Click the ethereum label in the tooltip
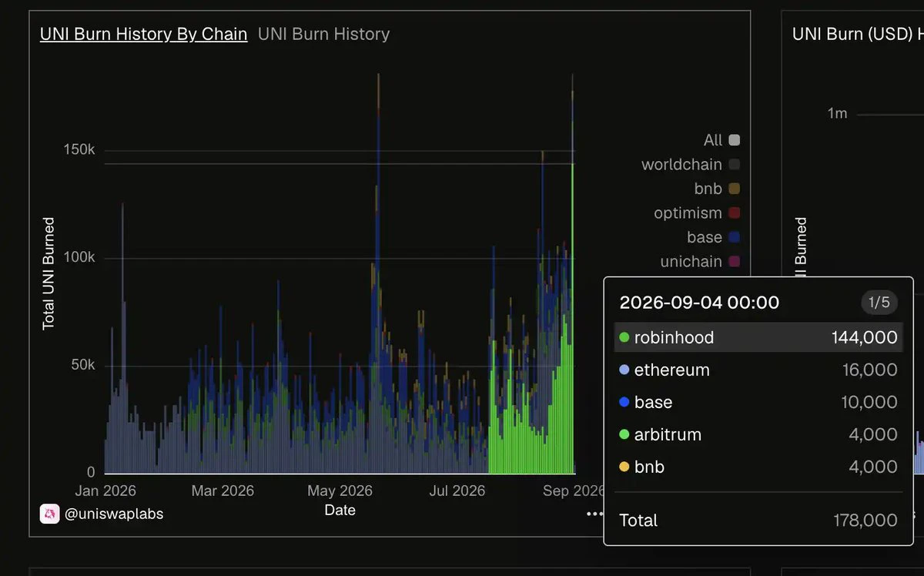 coord(671,370)
